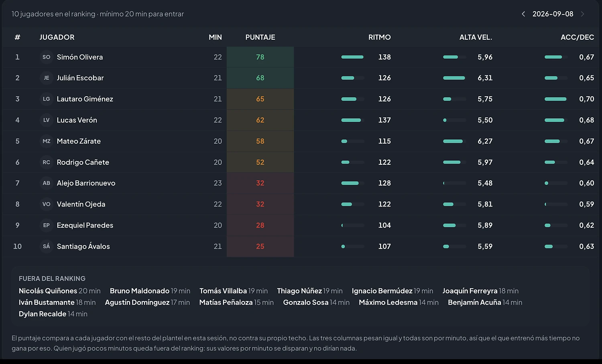
Task: Click Julián Escobar's alta velocidad bar
Action: (455, 78)
